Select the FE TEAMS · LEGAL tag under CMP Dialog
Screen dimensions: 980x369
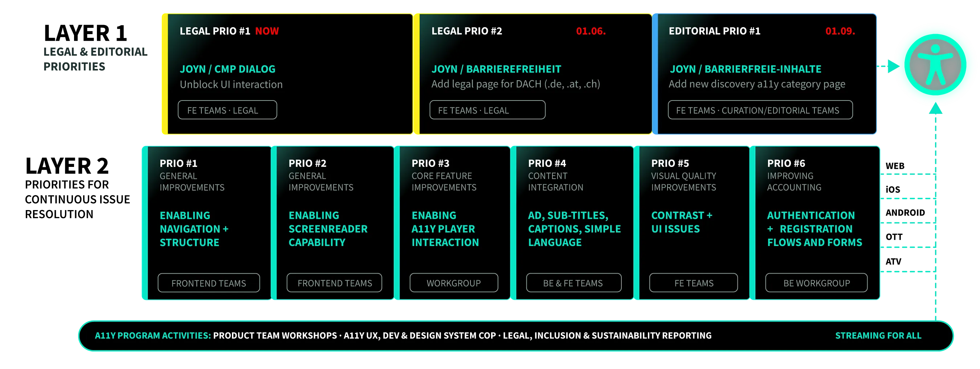[x=227, y=110]
